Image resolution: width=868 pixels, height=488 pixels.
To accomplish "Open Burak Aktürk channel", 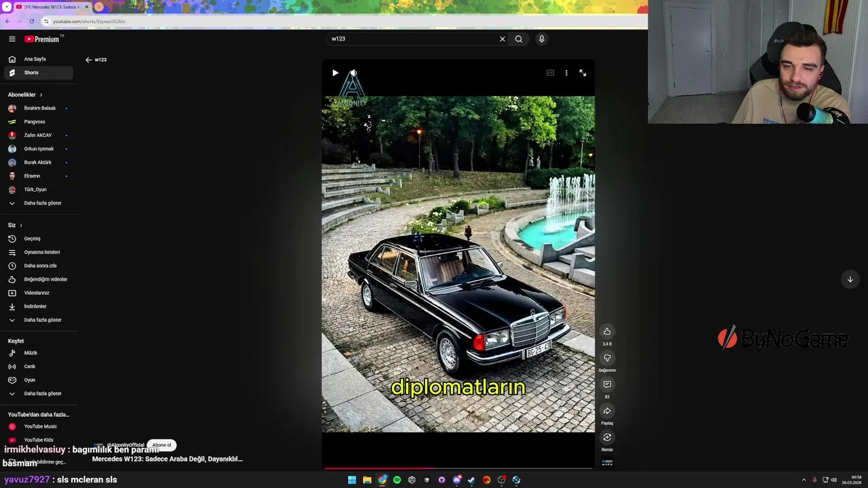I will 39,163.
